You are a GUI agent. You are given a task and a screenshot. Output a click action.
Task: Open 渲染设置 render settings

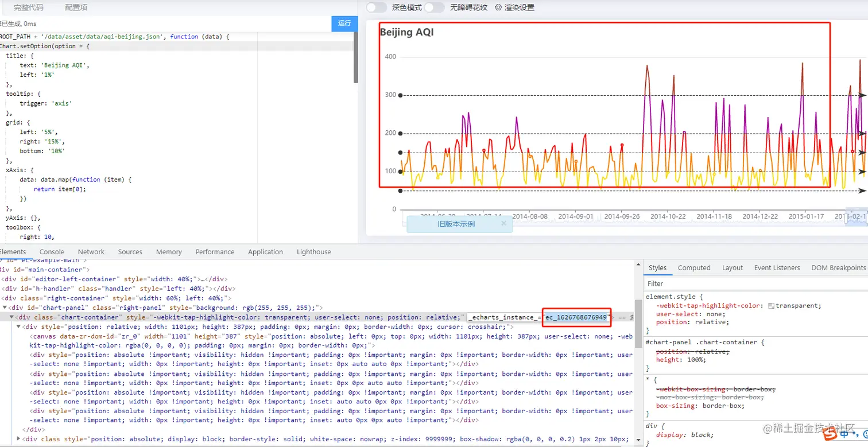coord(520,7)
